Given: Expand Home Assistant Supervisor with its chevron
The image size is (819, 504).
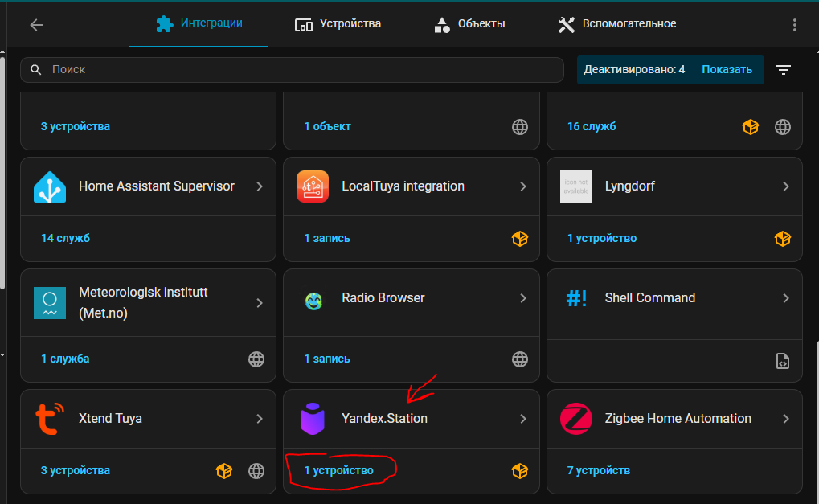Looking at the screenshot, I should tap(260, 186).
